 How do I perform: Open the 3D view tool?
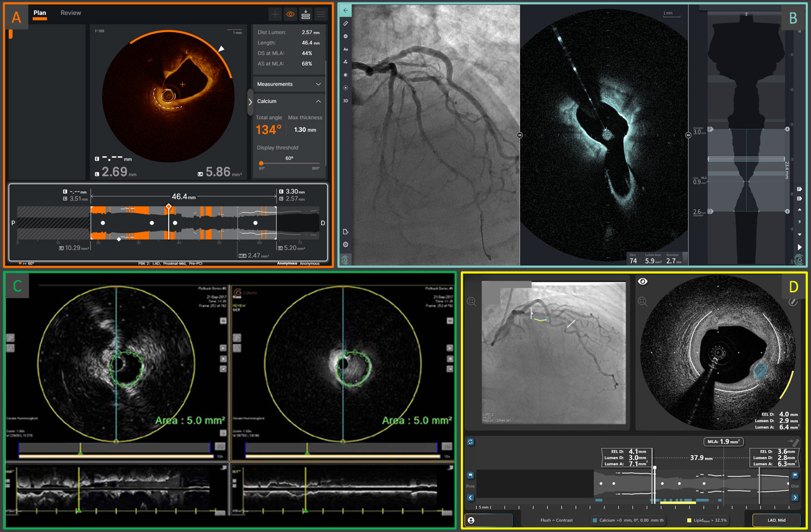pos(346,101)
